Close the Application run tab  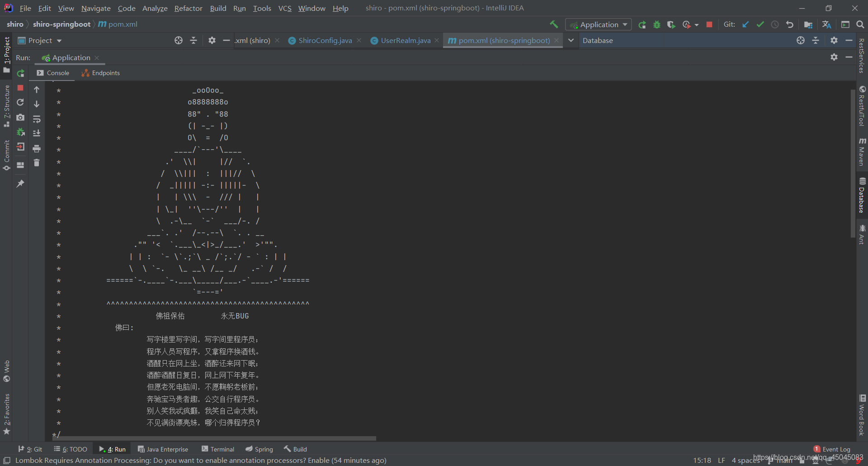pyautogui.click(x=97, y=58)
